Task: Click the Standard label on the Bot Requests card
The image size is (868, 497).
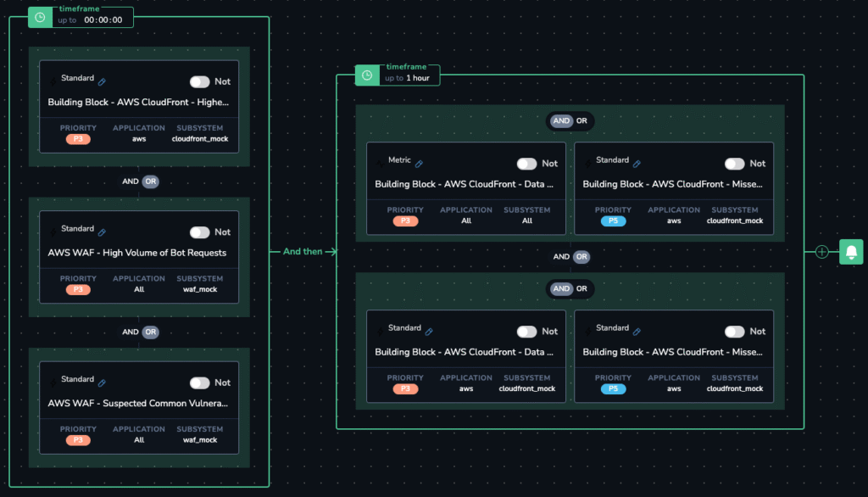Action: [x=77, y=229]
